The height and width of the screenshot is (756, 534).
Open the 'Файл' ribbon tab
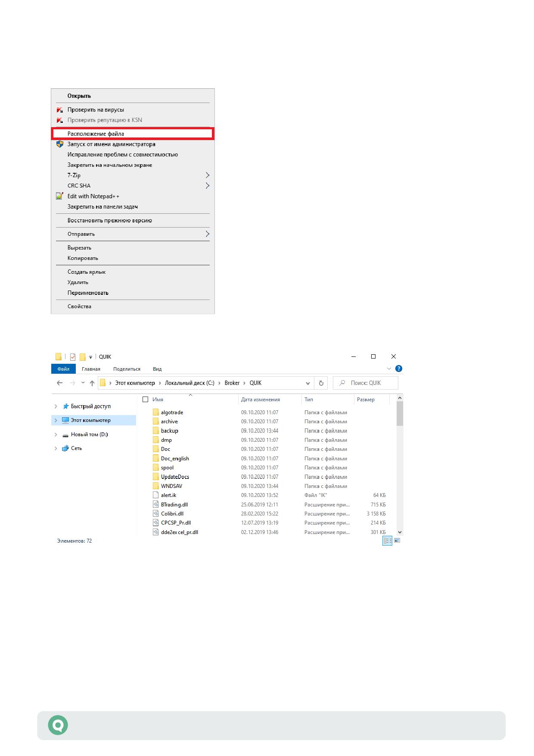(x=63, y=369)
